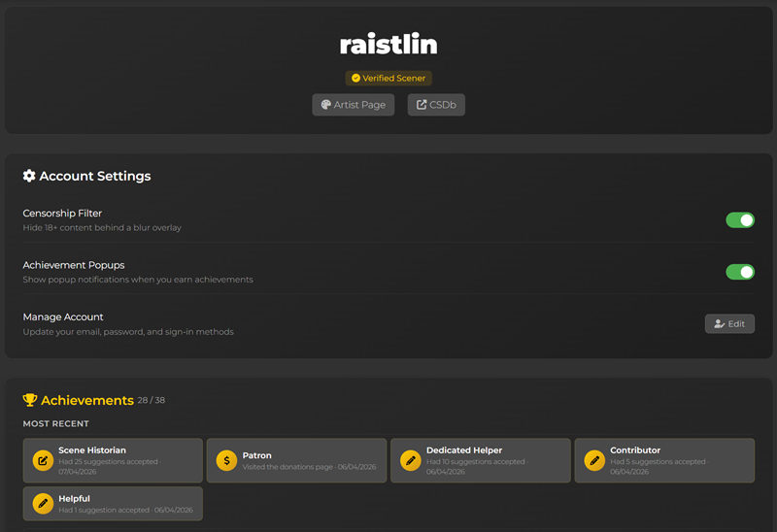Viewport: 777px width, 532px height.
Task: Click the external link icon on CSDb
Action: click(x=422, y=105)
